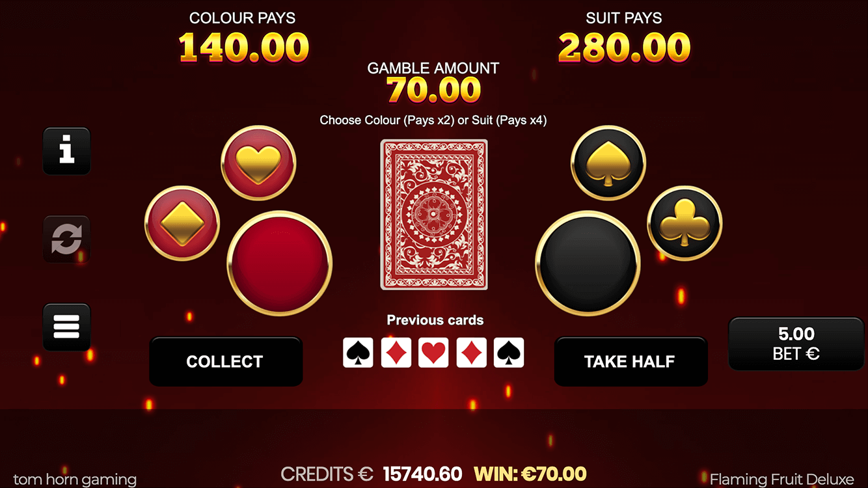
Task: Select the last previous spade card
Action: [509, 353]
